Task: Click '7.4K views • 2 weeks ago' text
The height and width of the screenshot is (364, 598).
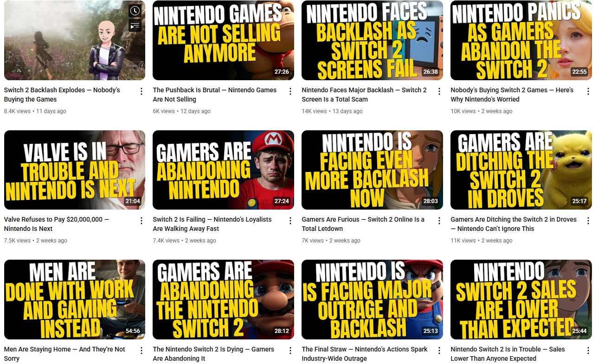Action: point(185,241)
